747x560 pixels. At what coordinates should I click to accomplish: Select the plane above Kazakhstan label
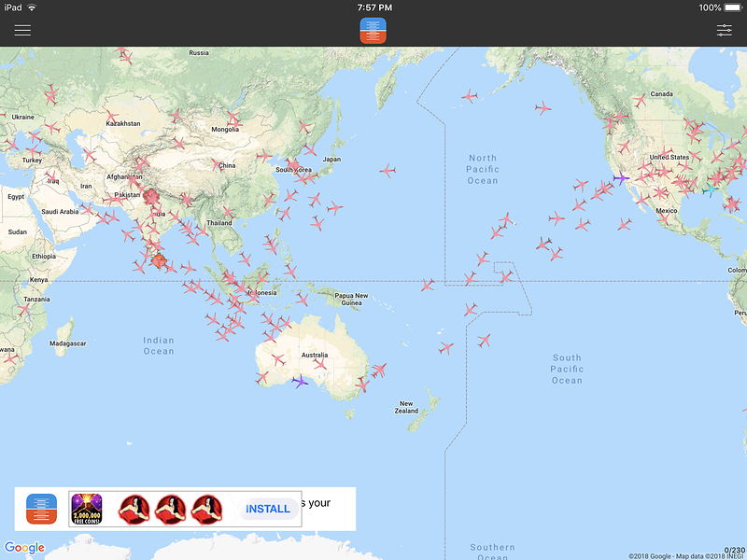pos(111,116)
